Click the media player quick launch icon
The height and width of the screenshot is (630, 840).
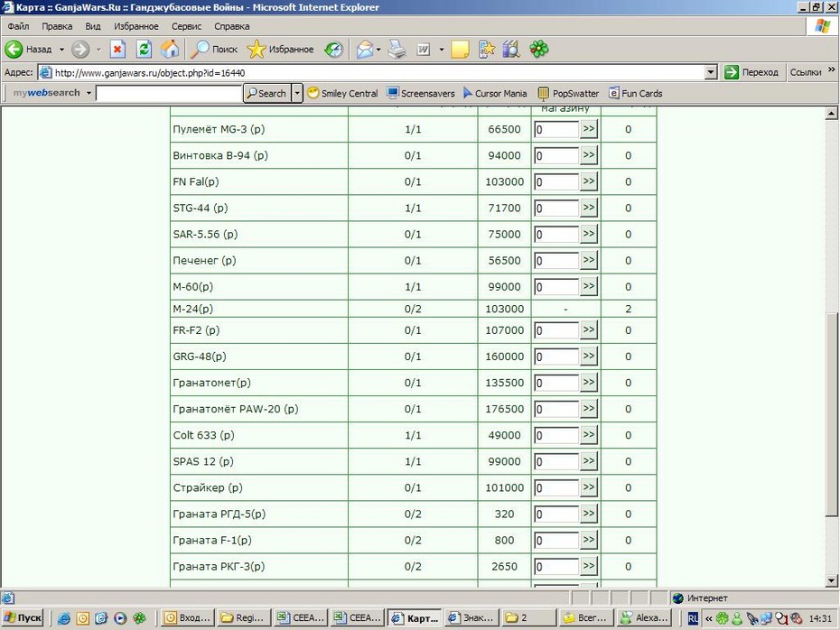[120, 618]
